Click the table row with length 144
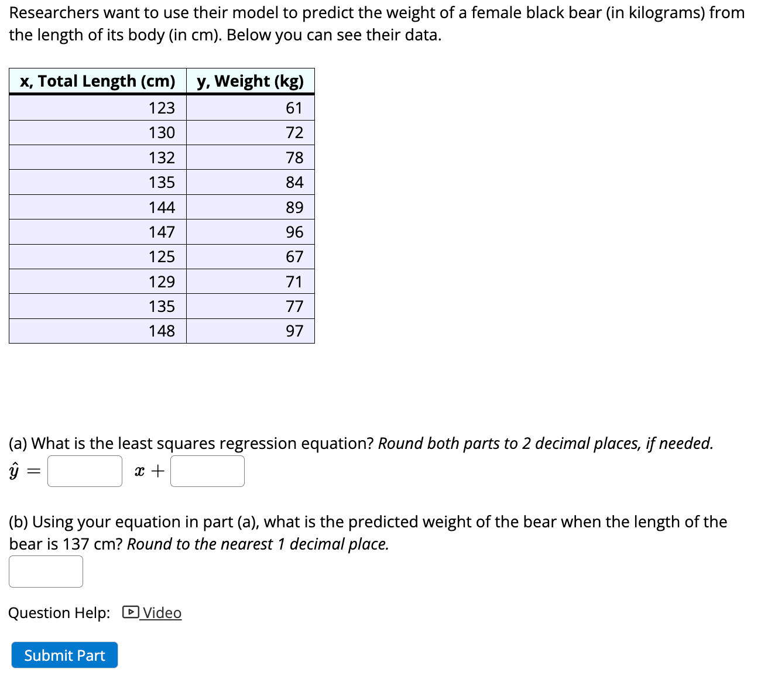Image resolution: width=761 pixels, height=700 pixels. tap(162, 207)
